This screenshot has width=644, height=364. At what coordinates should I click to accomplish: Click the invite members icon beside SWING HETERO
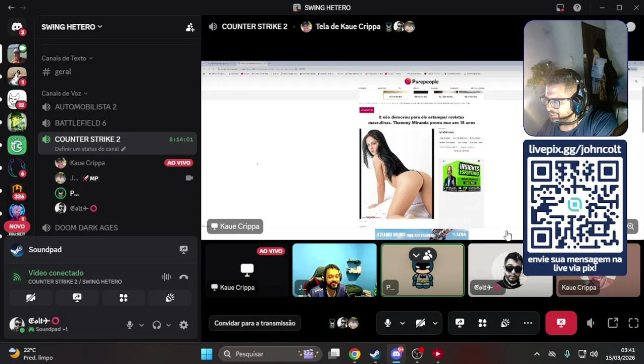[x=190, y=27]
